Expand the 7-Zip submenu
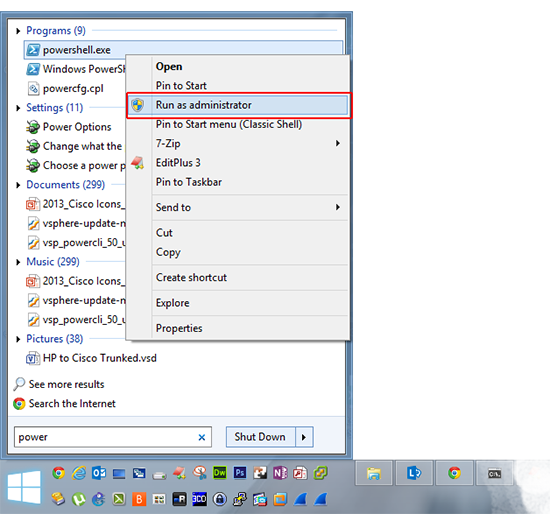 pyautogui.click(x=337, y=143)
